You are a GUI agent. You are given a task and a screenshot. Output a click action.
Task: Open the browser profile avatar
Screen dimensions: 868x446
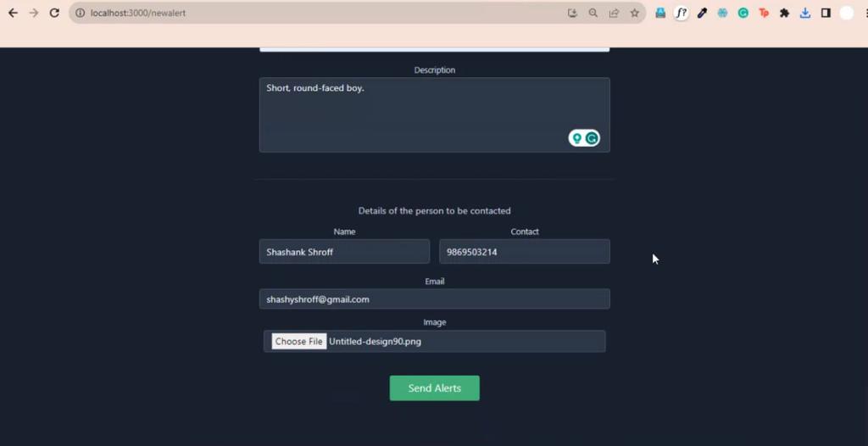[x=846, y=13]
